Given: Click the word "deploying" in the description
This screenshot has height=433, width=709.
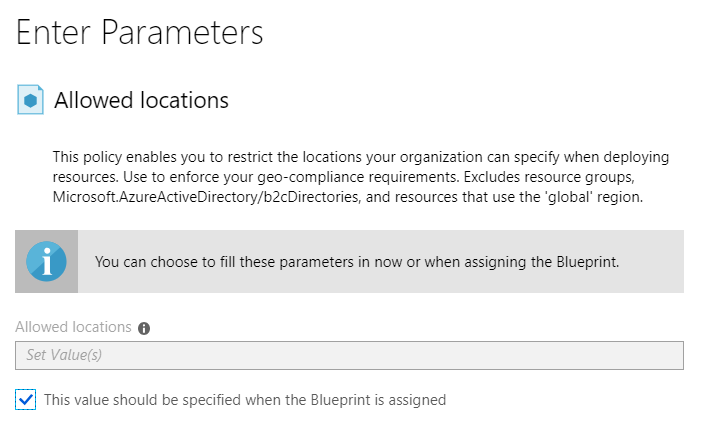Looking at the screenshot, I should 635,158.
